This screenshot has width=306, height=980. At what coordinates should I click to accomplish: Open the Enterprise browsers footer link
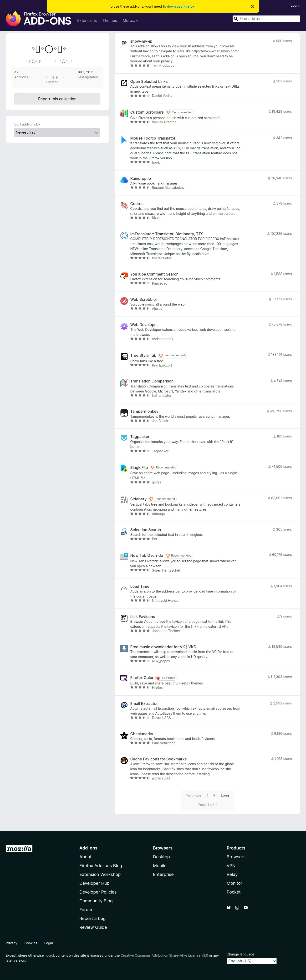tap(163, 874)
